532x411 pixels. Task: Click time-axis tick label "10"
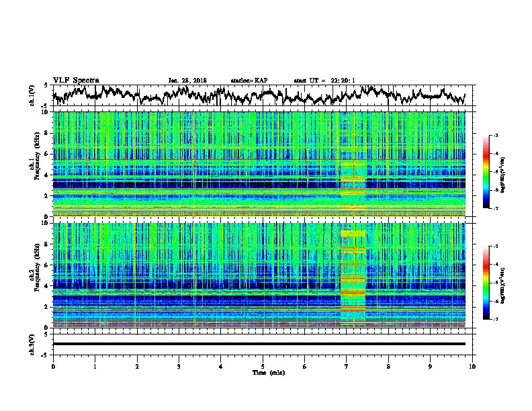(x=472, y=367)
